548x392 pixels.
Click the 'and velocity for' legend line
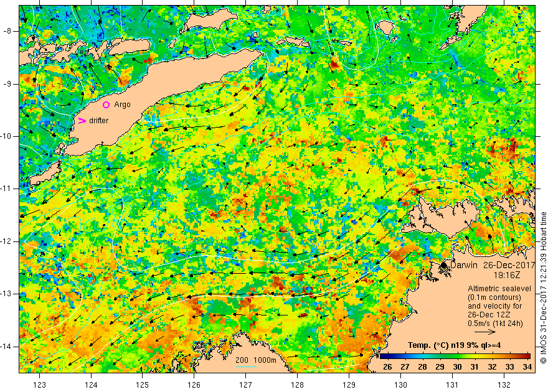tap(495, 306)
